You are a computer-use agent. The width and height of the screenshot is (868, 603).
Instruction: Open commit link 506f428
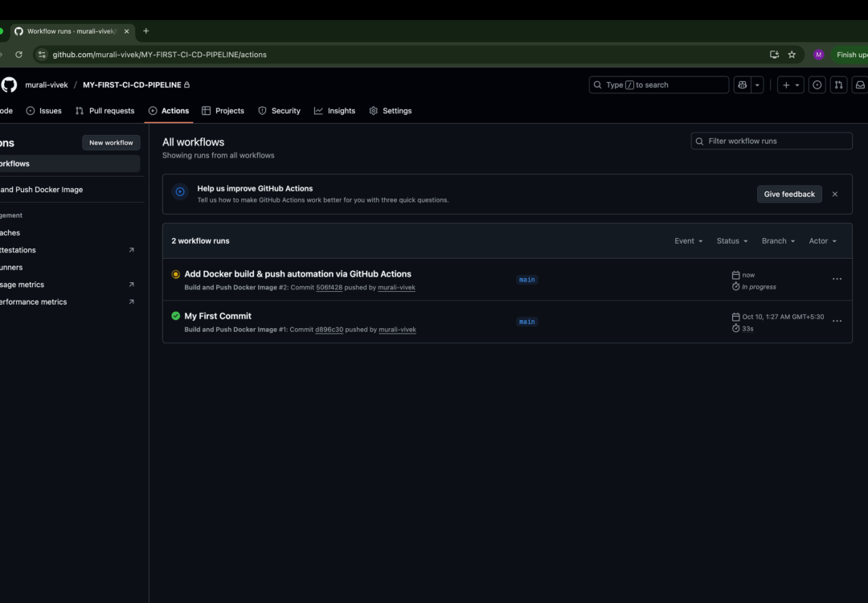click(x=329, y=287)
